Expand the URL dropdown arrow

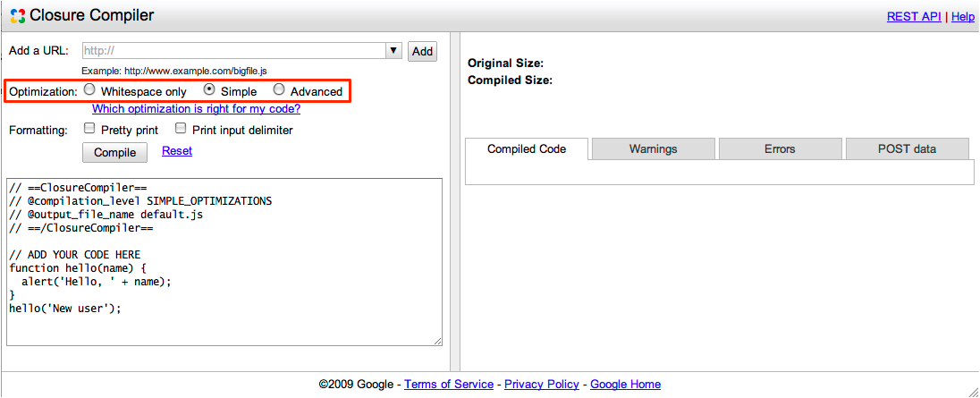point(393,51)
